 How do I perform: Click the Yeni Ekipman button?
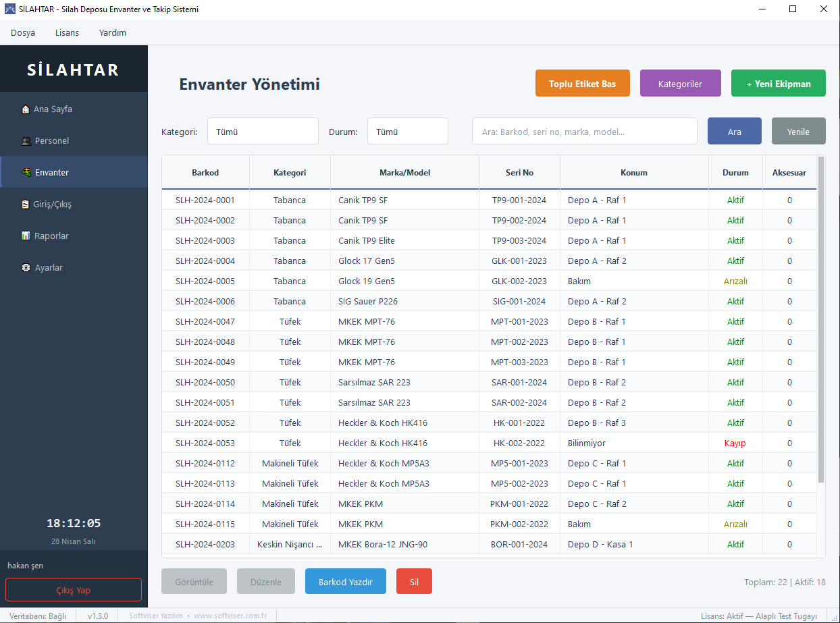(x=779, y=84)
